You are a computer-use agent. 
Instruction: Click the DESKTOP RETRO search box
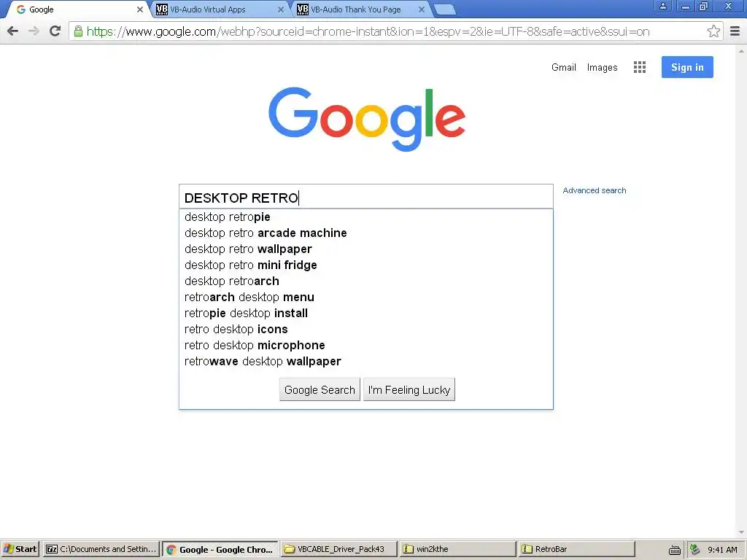click(366, 197)
